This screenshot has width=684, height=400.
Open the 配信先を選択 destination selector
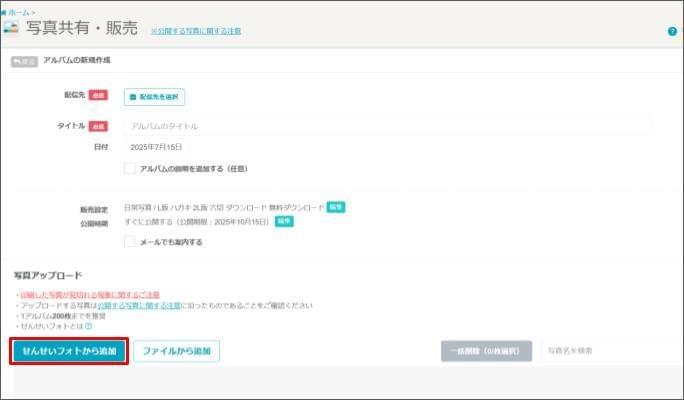tap(155, 97)
